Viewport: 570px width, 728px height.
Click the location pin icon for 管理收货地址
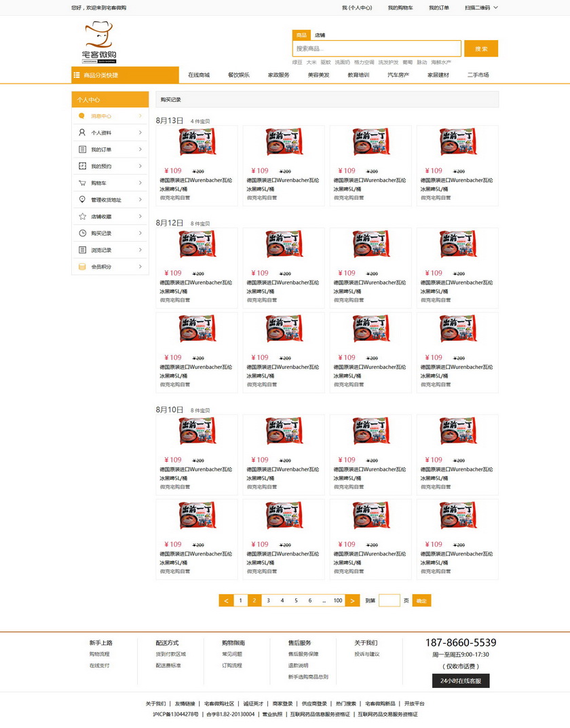pos(82,199)
